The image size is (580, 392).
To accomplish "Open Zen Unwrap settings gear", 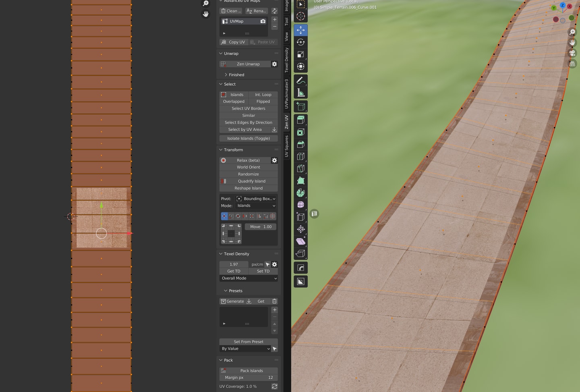I will [x=274, y=64].
